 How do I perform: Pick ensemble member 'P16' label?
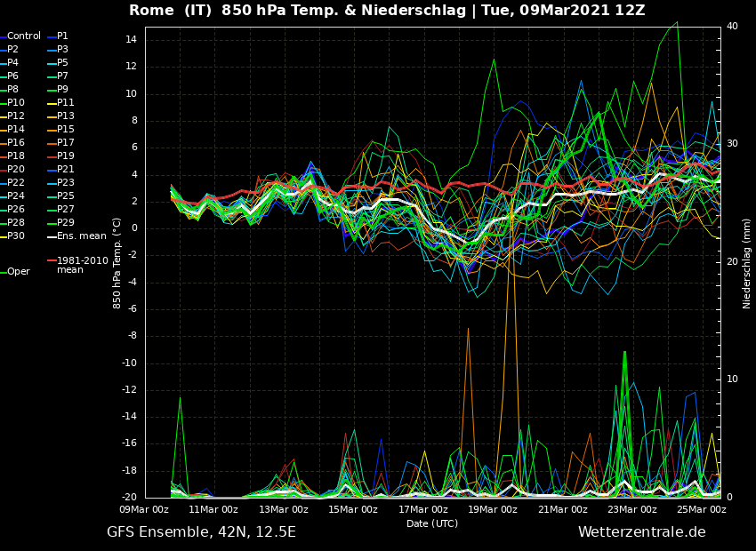click(15, 142)
